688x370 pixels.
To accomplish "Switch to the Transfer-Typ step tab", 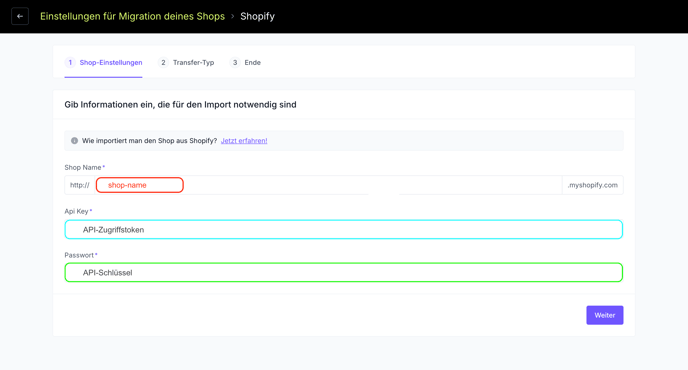I will point(186,63).
